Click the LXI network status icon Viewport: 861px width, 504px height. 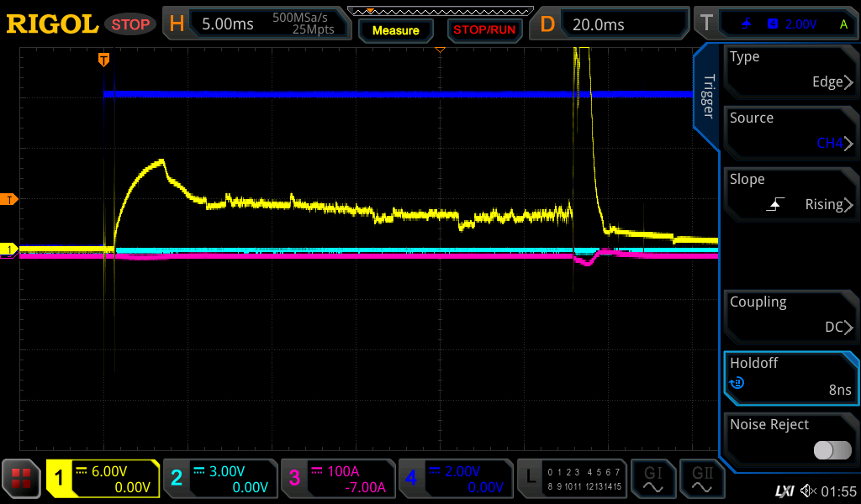click(x=784, y=491)
